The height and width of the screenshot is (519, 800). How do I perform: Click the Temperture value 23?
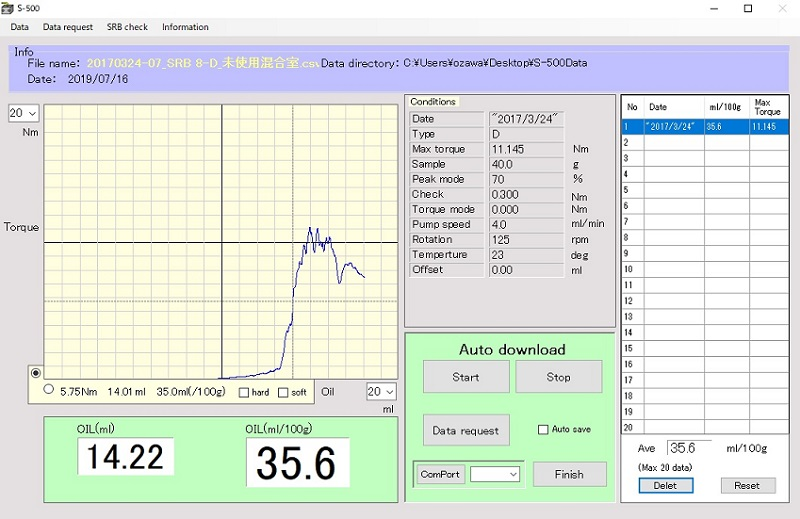(526, 255)
